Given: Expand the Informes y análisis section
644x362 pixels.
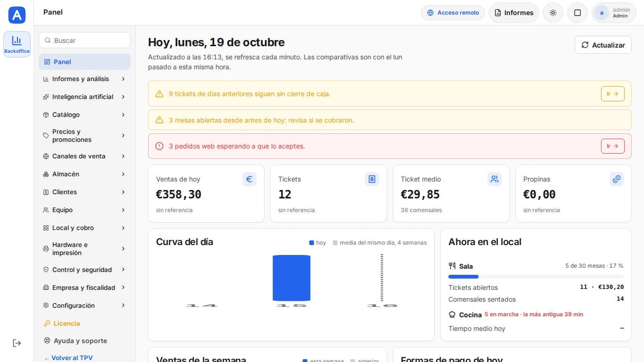Looking at the screenshot, I should (x=84, y=79).
